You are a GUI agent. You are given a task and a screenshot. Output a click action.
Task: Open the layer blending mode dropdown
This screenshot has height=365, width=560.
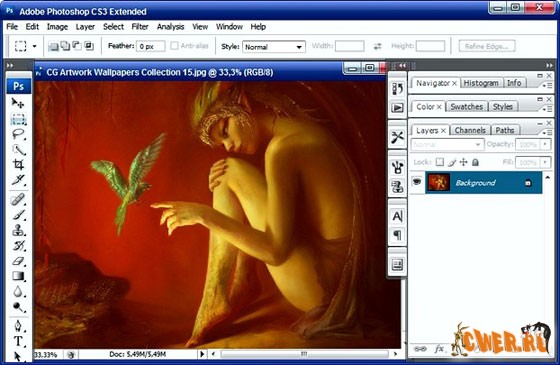coord(447,145)
